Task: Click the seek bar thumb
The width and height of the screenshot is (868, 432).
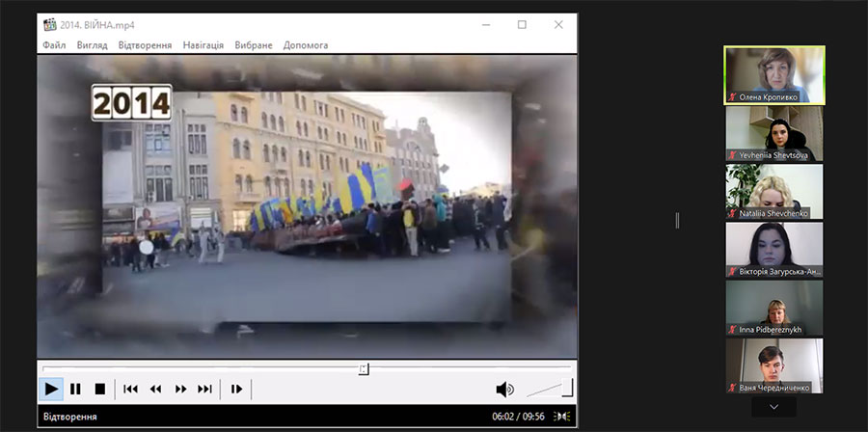Action: (364, 369)
